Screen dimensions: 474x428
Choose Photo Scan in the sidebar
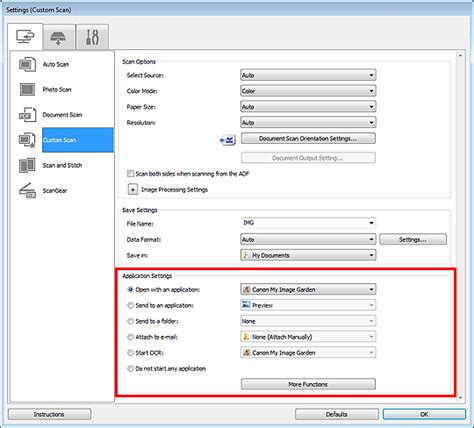tap(57, 90)
